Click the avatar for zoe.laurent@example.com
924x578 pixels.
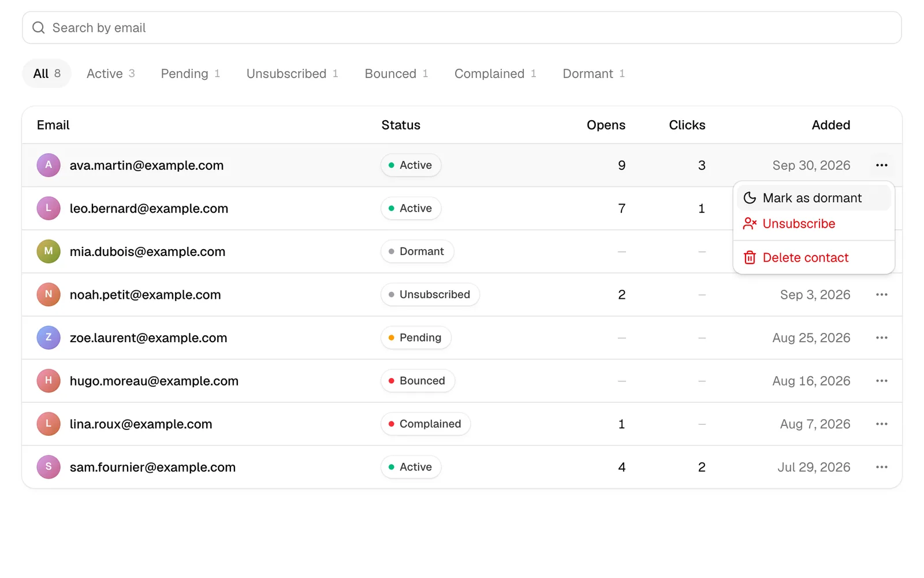pyautogui.click(x=49, y=338)
